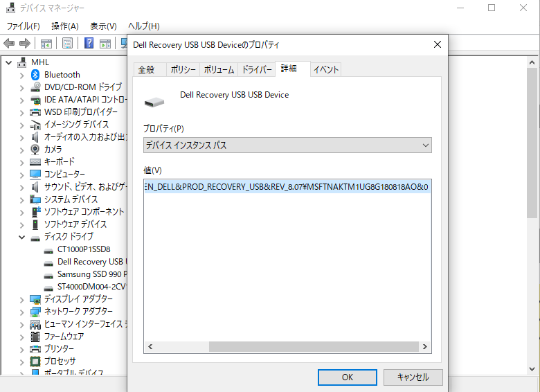Screen dimensions: 540x392
Task: Expand the DVD/CD-ROM ドライブ category
Action: [x=21, y=87]
